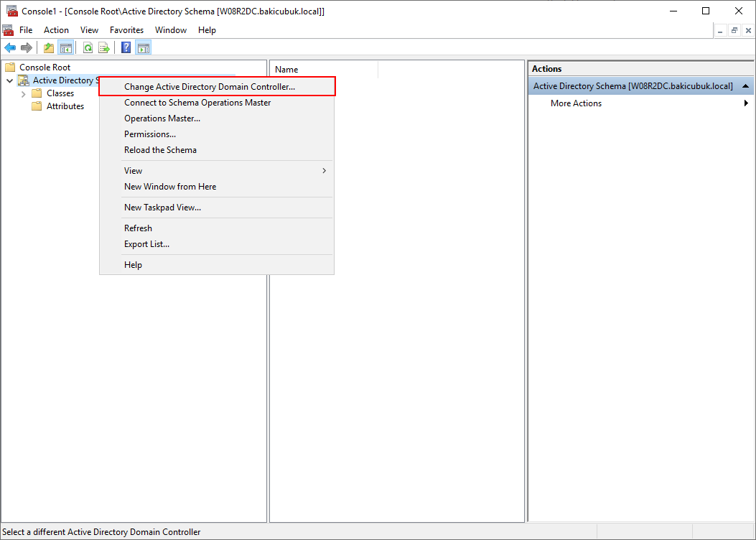Select New Taskpad View...
Viewport: 756px width, 540px height.
tap(217, 208)
